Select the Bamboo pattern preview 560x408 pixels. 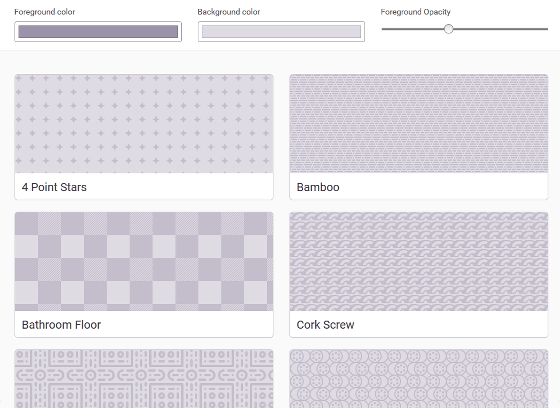pyautogui.click(x=419, y=124)
